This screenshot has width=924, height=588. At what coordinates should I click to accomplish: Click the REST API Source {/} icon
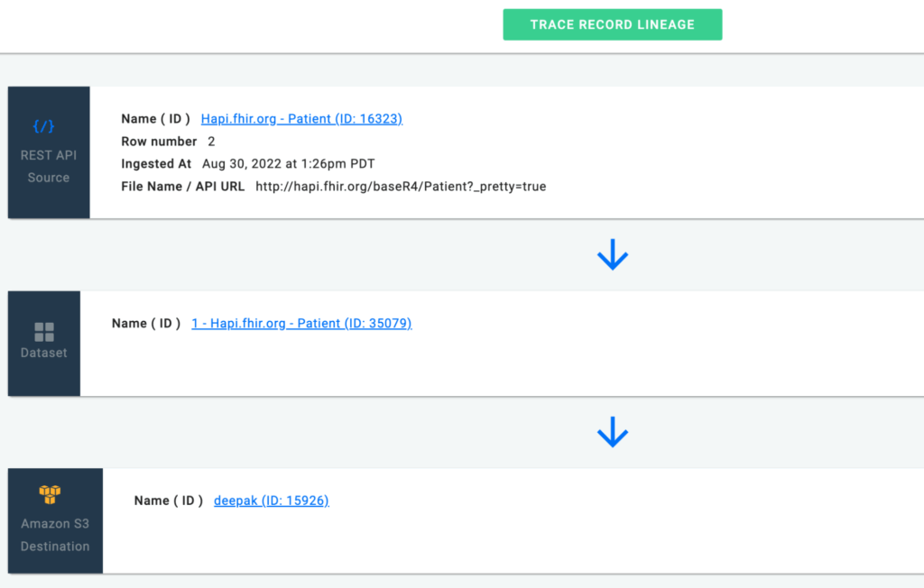pos(43,125)
